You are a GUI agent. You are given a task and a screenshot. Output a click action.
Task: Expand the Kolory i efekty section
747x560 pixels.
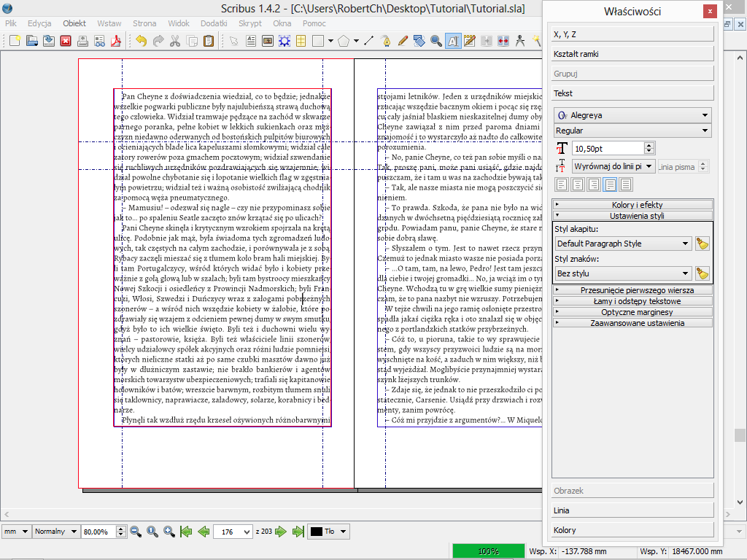(x=632, y=205)
